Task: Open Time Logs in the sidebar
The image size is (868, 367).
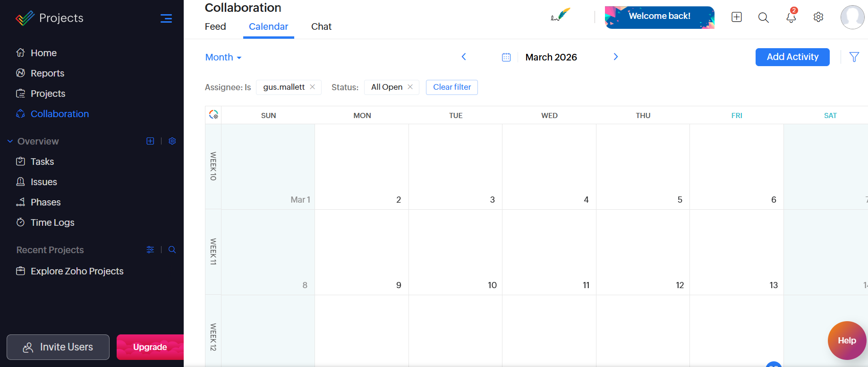Action: tap(52, 222)
